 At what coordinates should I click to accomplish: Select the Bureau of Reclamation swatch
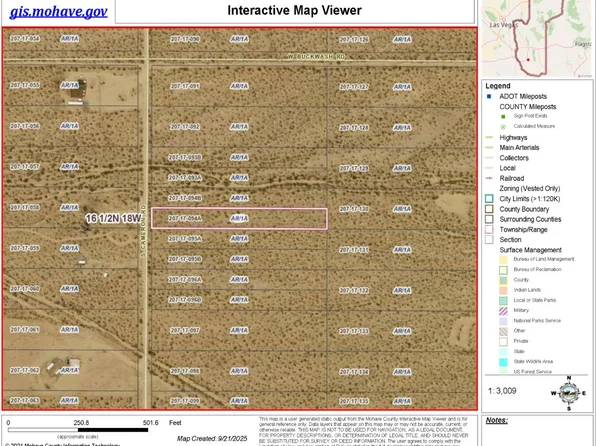pyautogui.click(x=503, y=270)
